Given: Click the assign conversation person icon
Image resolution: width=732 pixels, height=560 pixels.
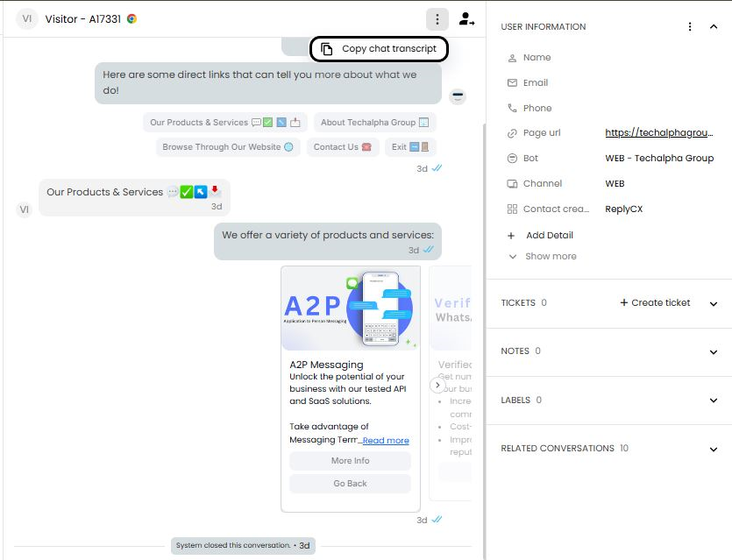Looking at the screenshot, I should tap(466, 18).
